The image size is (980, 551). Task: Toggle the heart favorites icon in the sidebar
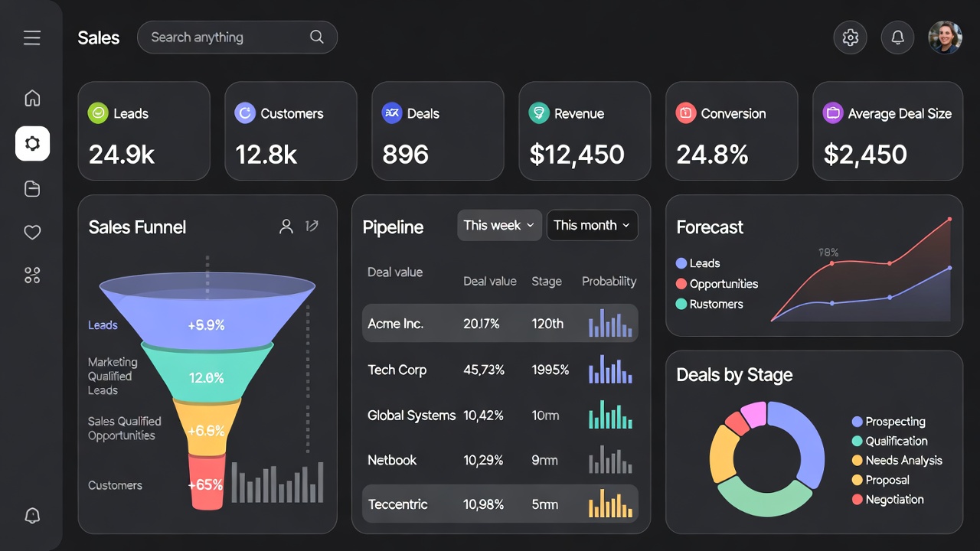(x=32, y=232)
